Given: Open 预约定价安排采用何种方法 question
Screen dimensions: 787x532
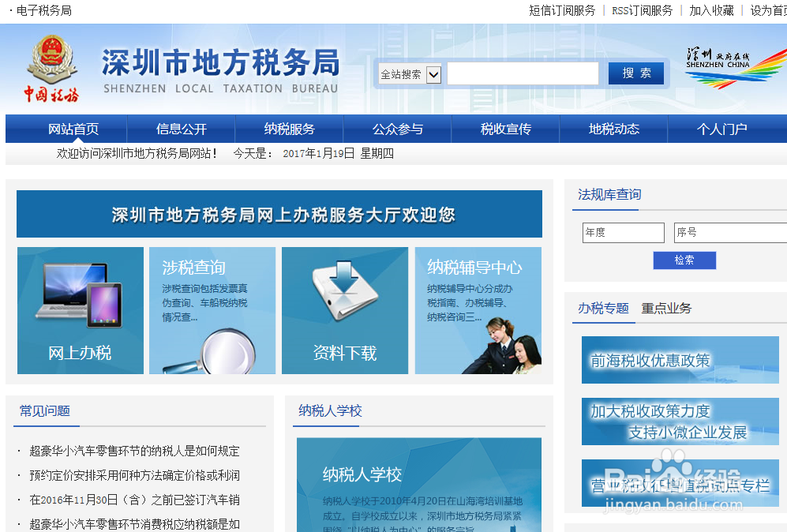Looking at the screenshot, I should (134, 475).
